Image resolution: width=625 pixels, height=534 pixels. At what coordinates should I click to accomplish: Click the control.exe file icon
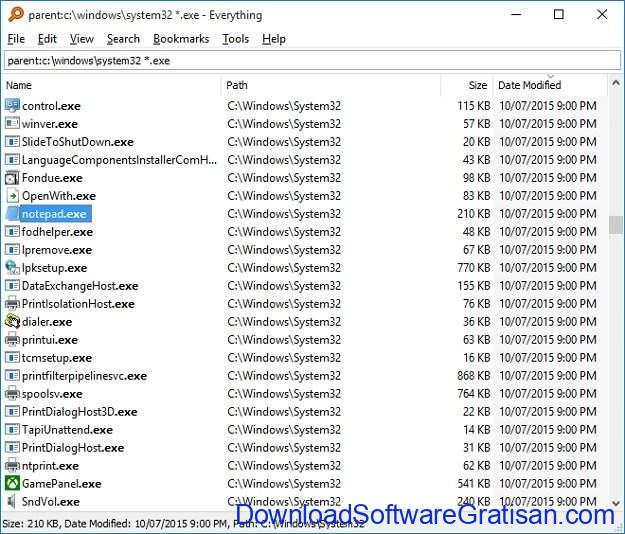(x=12, y=106)
